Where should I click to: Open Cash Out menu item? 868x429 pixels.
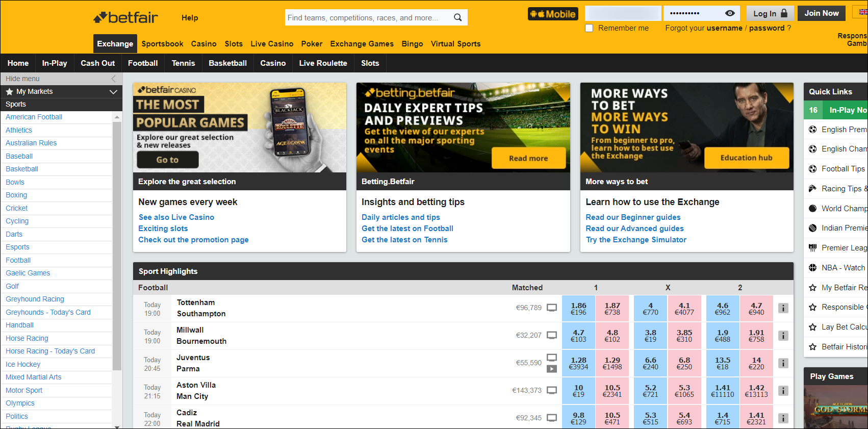[97, 63]
